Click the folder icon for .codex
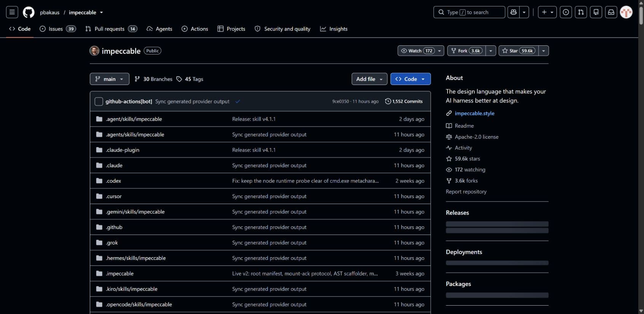Screen dimensions: 644x314 click(x=99, y=181)
